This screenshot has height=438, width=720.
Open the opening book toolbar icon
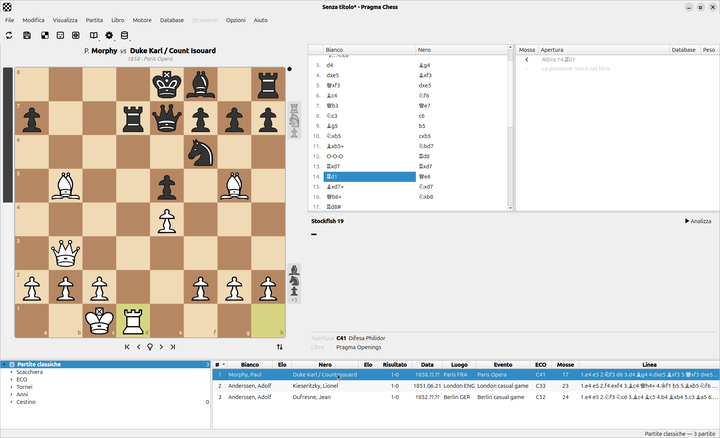(x=94, y=35)
